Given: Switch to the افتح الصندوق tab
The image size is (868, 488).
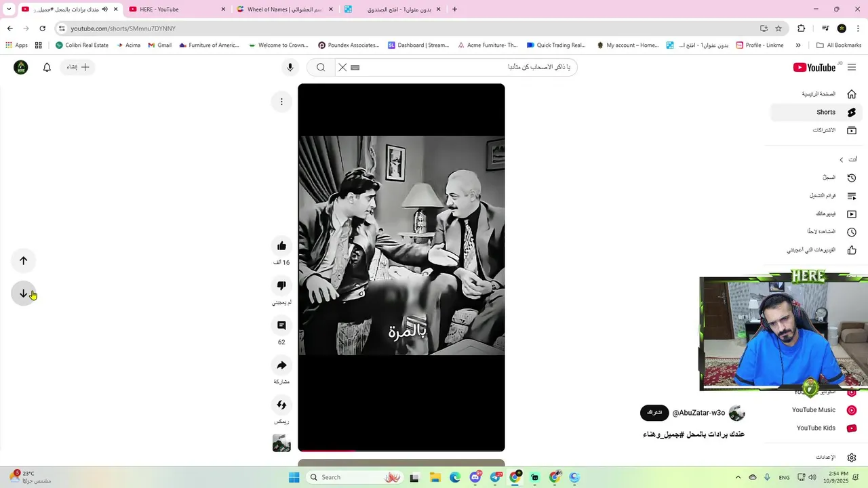Looking at the screenshot, I should coord(392,9).
